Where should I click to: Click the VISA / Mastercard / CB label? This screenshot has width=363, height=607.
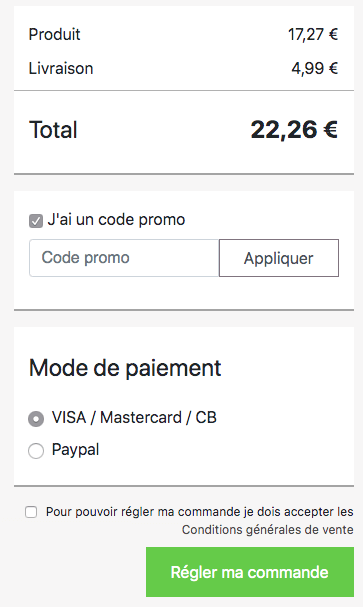pos(134,418)
